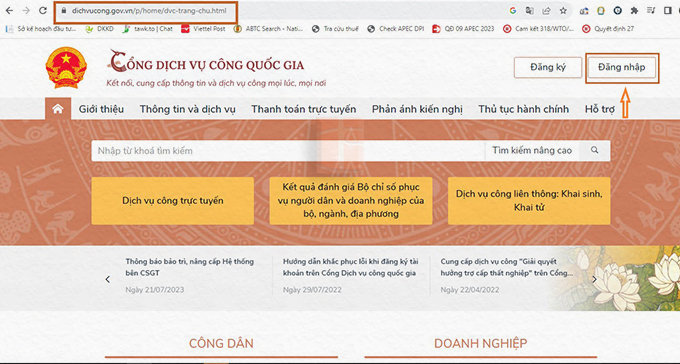Click the Đăng nhập button
Viewport: 680px width, 364px height.
click(x=621, y=67)
